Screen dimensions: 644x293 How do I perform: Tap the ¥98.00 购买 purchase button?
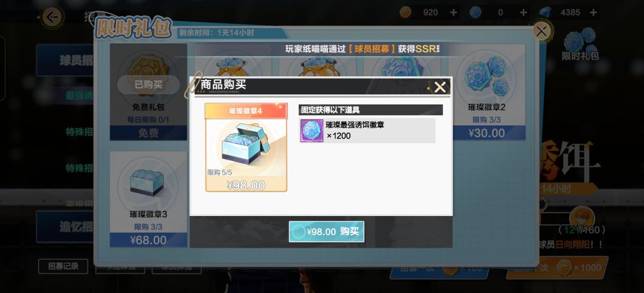327,232
